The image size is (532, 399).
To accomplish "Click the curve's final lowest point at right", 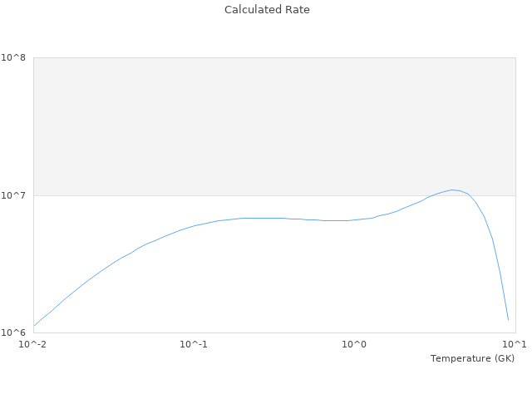I will 508,319.
